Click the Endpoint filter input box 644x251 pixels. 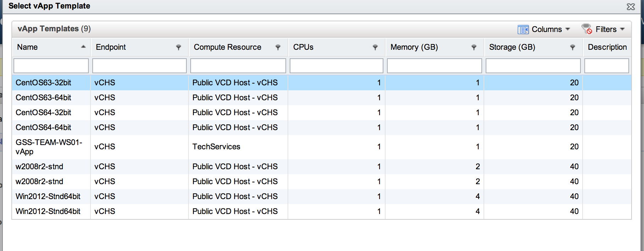click(139, 66)
